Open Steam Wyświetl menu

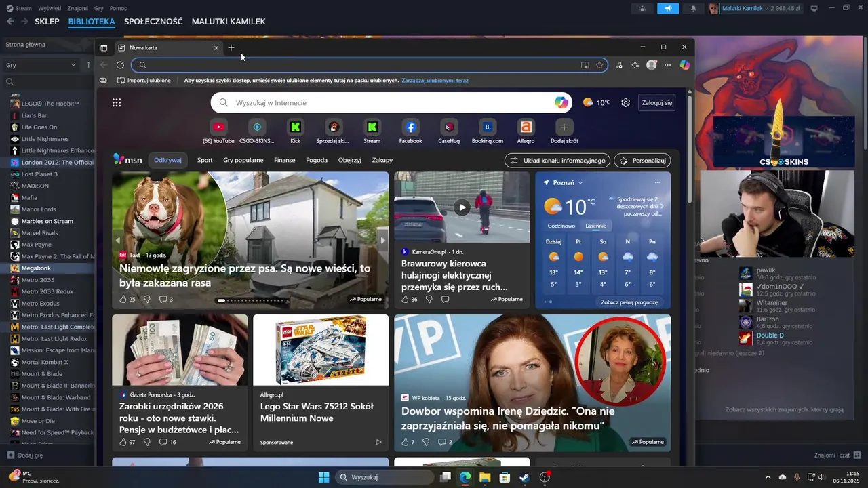[x=50, y=8]
